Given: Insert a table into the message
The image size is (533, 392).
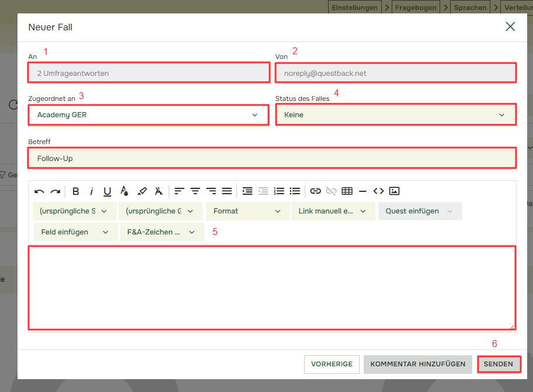Looking at the screenshot, I should point(347,191).
